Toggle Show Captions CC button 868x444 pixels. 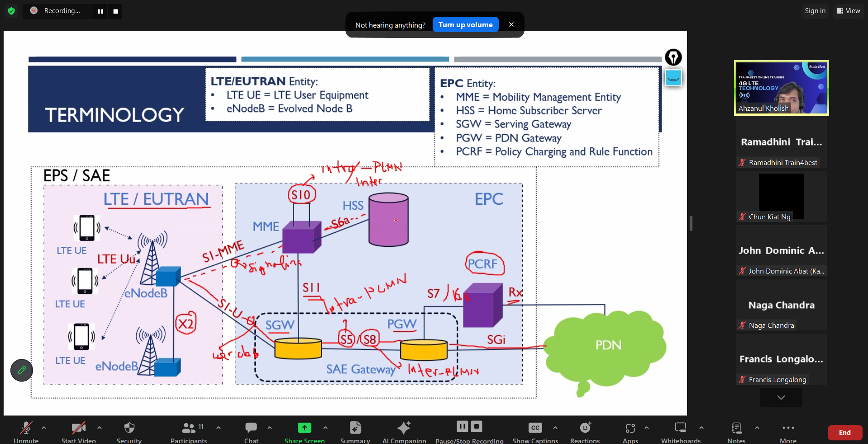click(535, 428)
